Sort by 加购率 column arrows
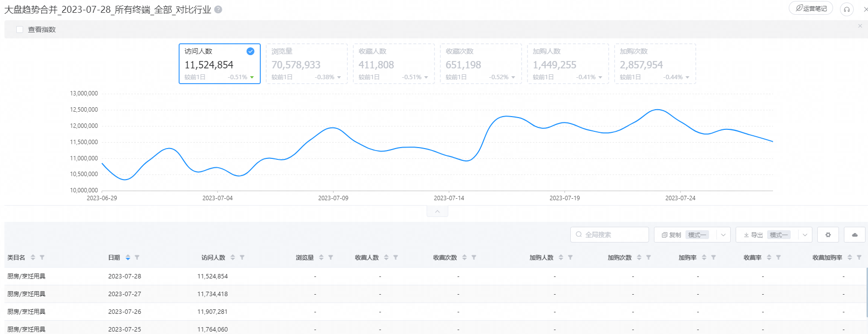This screenshot has width=868, height=334. click(704, 257)
